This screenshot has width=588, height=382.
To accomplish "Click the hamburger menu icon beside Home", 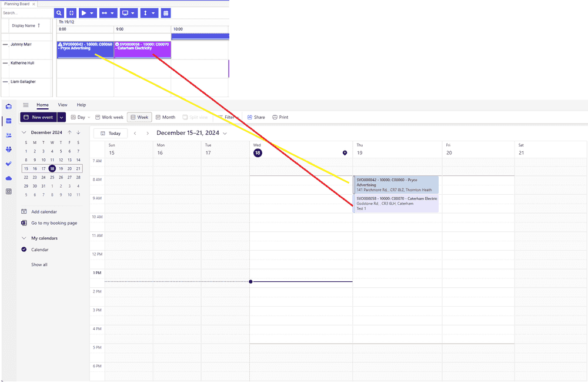I will click(25, 105).
